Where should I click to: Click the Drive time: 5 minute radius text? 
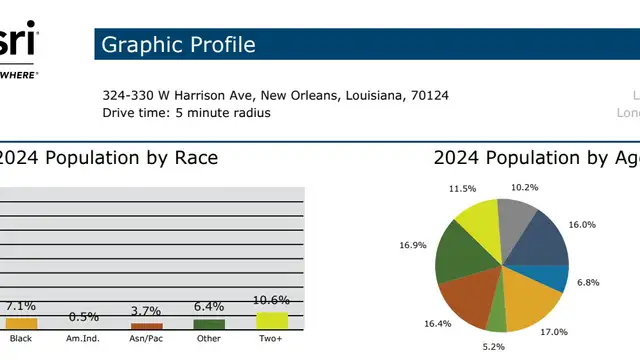187,113
